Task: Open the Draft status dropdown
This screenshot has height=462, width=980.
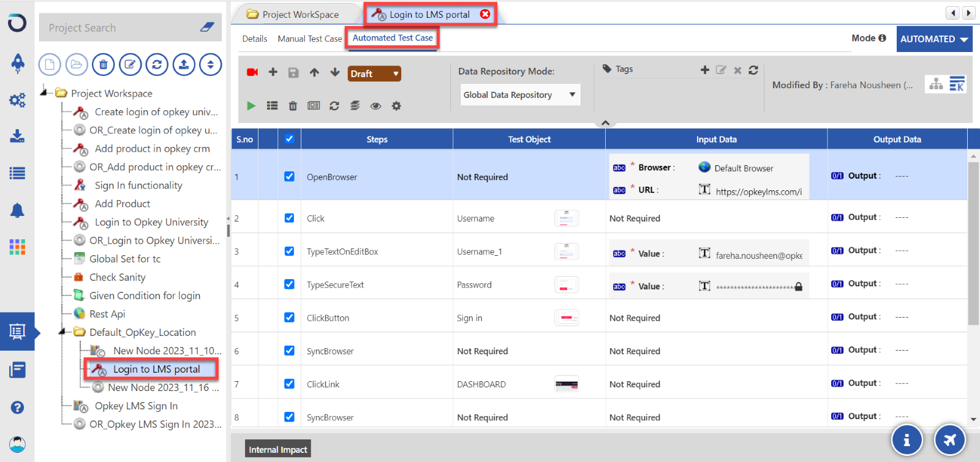Action: [374, 73]
